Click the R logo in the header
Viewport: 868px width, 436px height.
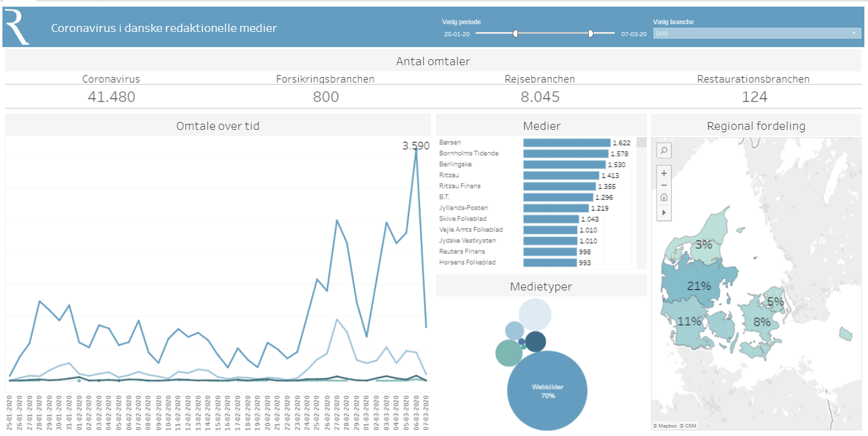(17, 25)
